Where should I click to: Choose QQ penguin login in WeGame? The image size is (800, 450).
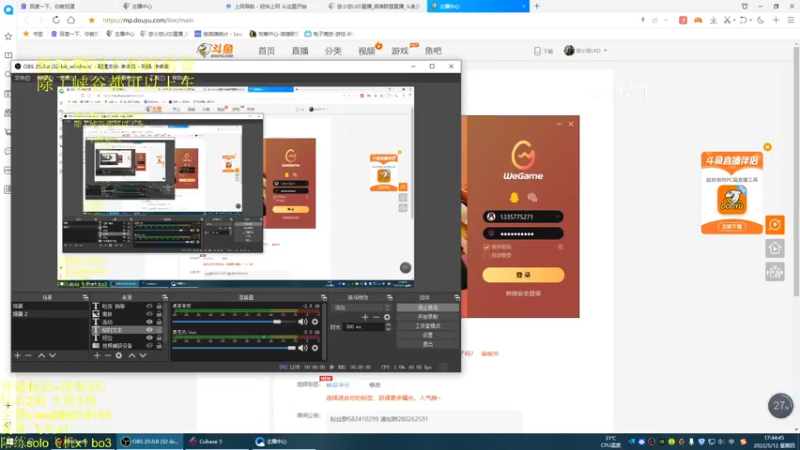[x=514, y=197]
